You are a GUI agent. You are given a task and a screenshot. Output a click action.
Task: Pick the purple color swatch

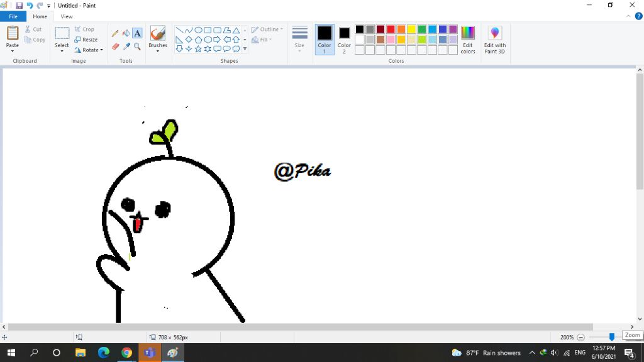click(x=453, y=29)
